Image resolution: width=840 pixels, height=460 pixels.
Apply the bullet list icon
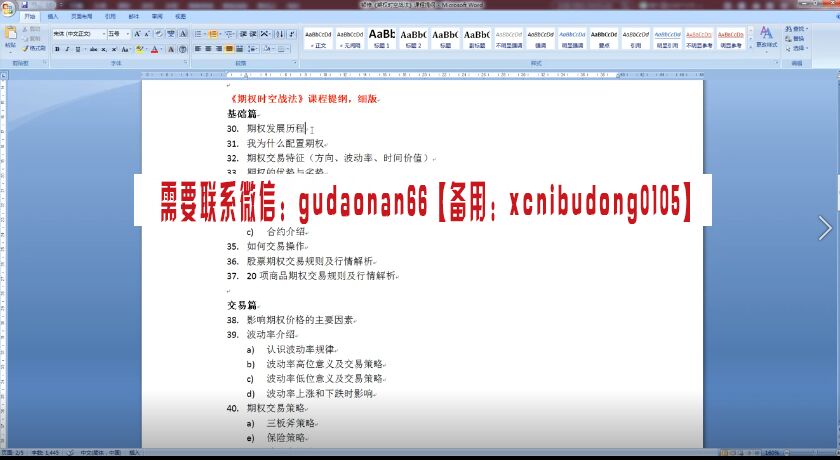[x=199, y=34]
